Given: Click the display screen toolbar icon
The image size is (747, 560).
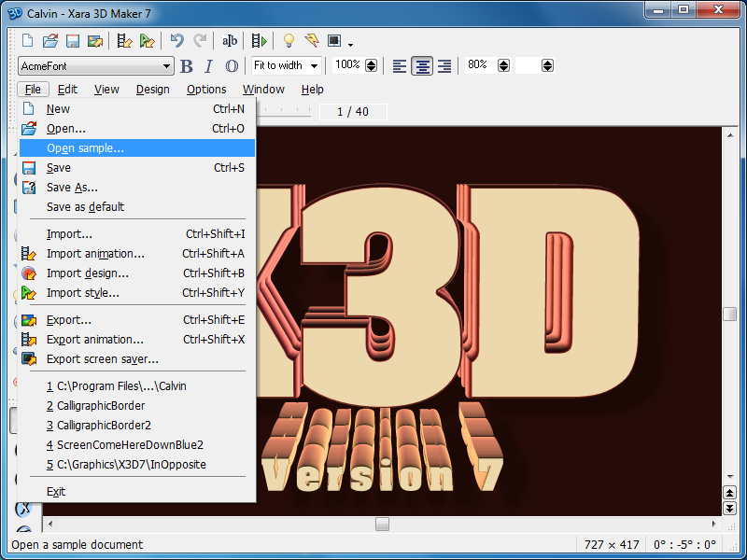Looking at the screenshot, I should point(334,41).
